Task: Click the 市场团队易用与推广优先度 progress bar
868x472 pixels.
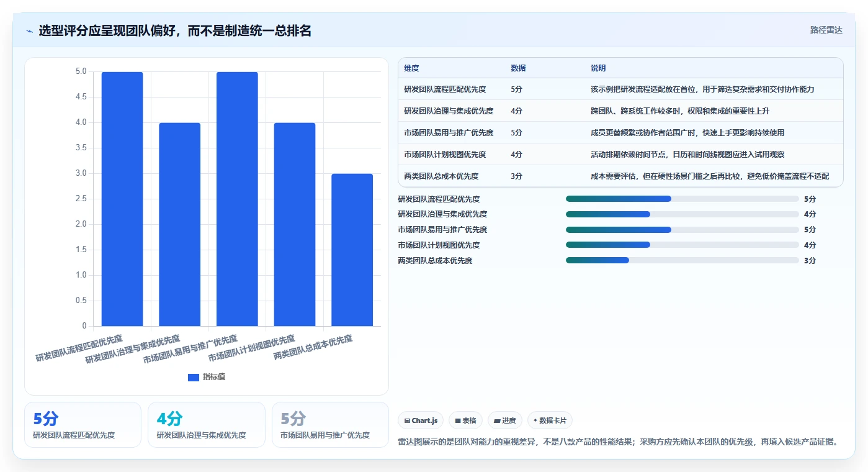Action: 682,230
